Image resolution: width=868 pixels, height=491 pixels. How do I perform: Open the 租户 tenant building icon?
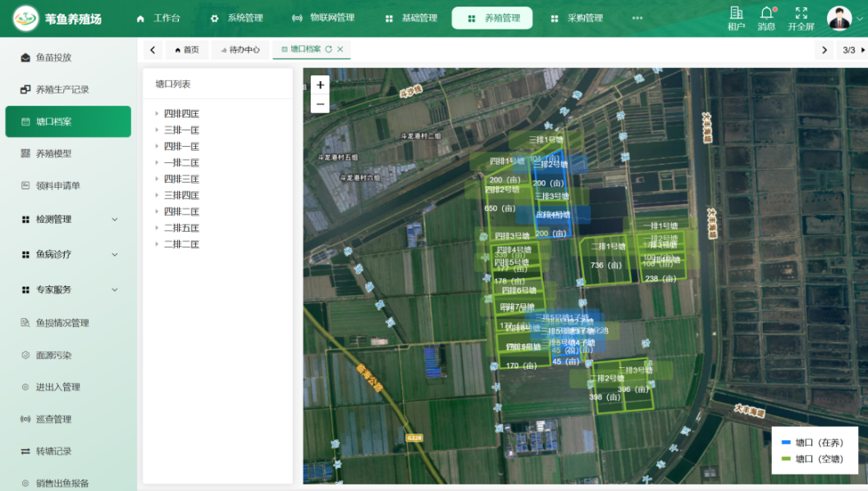736,13
